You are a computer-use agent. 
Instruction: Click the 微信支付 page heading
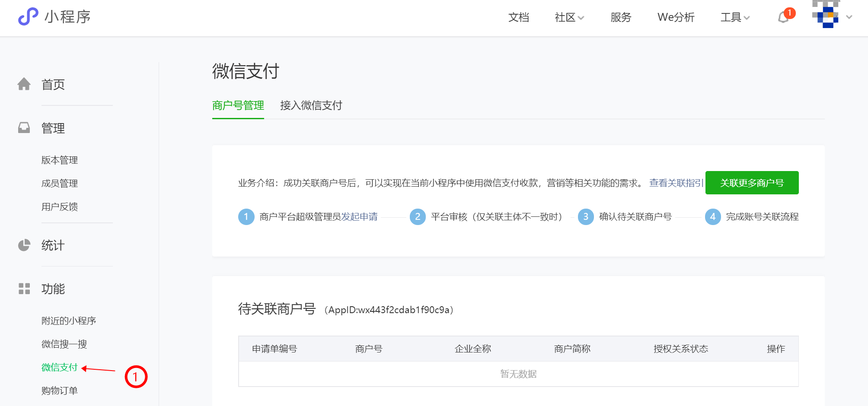246,71
